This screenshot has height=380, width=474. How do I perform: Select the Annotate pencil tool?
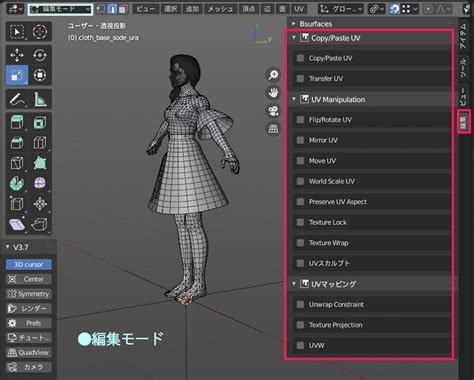17,99
